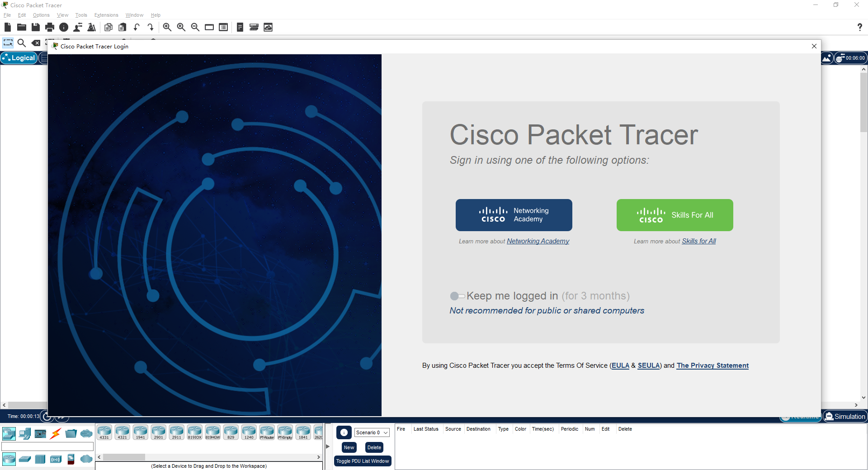
Task: Click the Inspect magnifier tool
Action: 21,43
